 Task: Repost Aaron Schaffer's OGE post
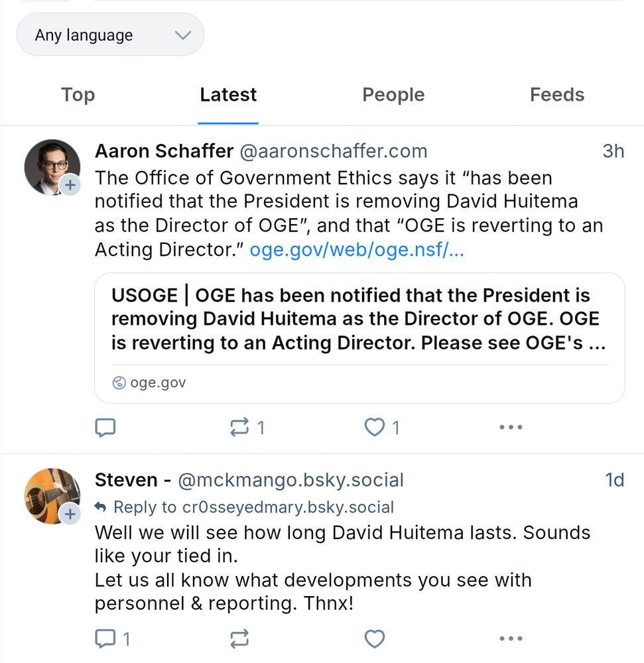240,427
